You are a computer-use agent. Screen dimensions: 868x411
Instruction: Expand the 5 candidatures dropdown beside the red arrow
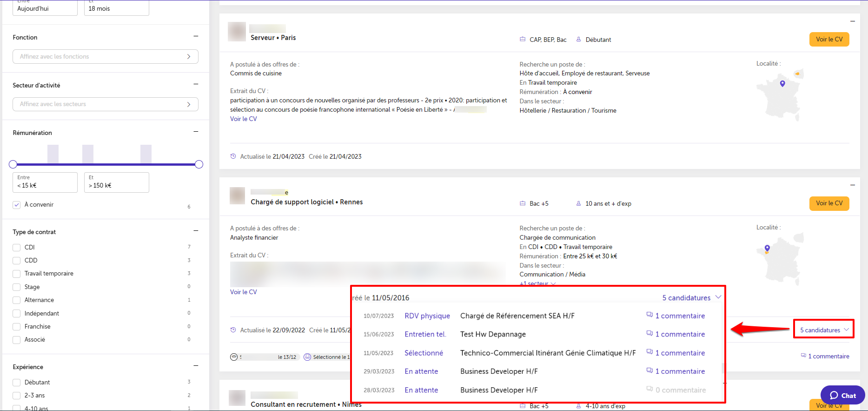pos(824,330)
